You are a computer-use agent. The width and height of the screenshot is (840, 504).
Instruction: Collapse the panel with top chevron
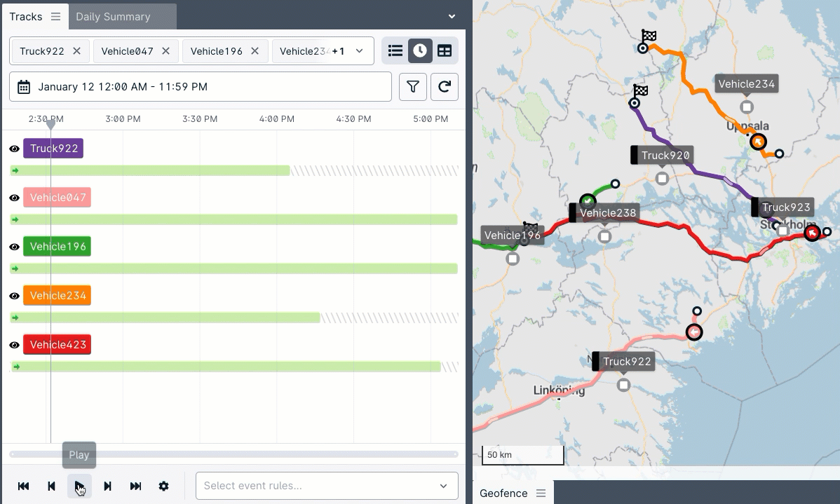[452, 16]
